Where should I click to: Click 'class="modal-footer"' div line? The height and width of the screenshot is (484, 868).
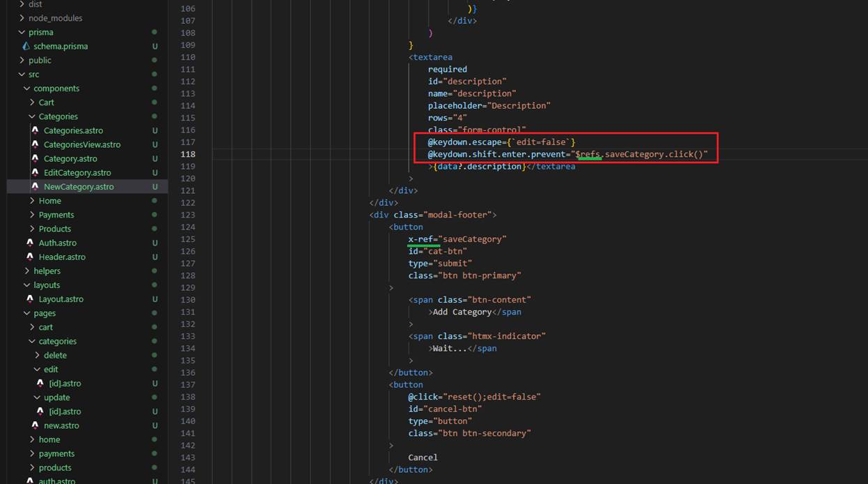433,215
